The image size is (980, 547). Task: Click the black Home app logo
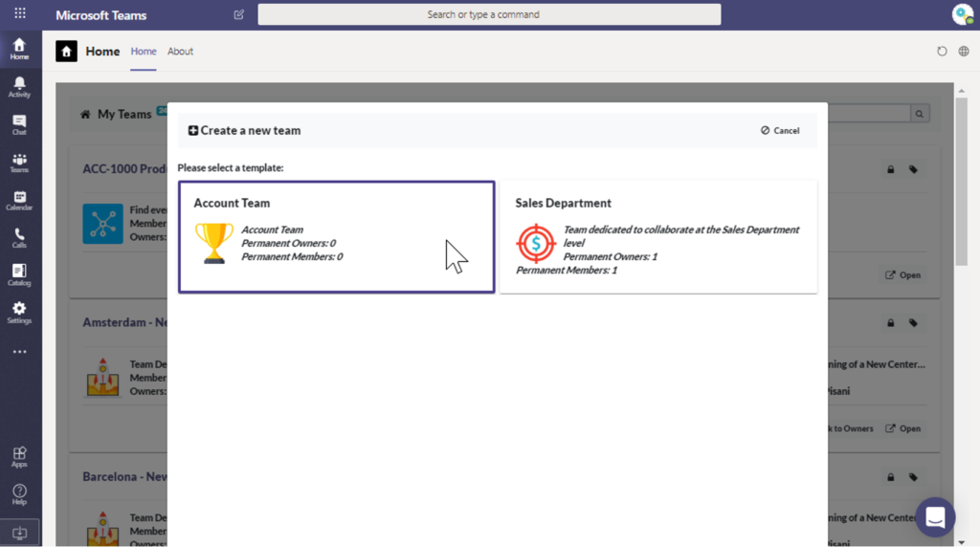point(66,52)
